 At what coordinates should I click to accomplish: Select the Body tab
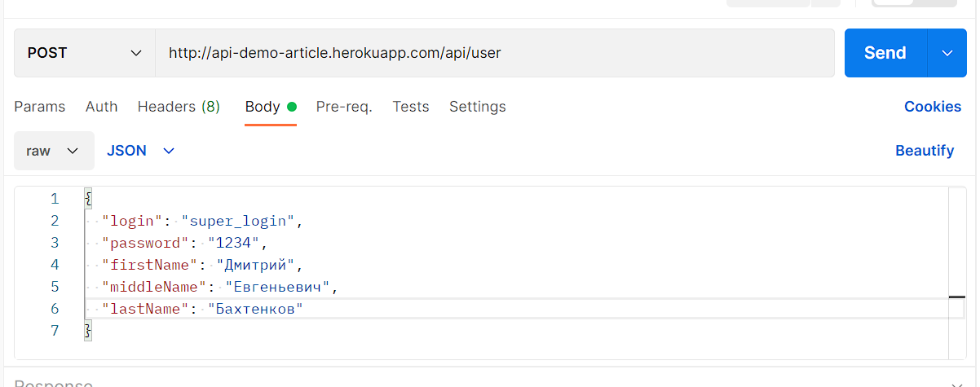coord(263,107)
